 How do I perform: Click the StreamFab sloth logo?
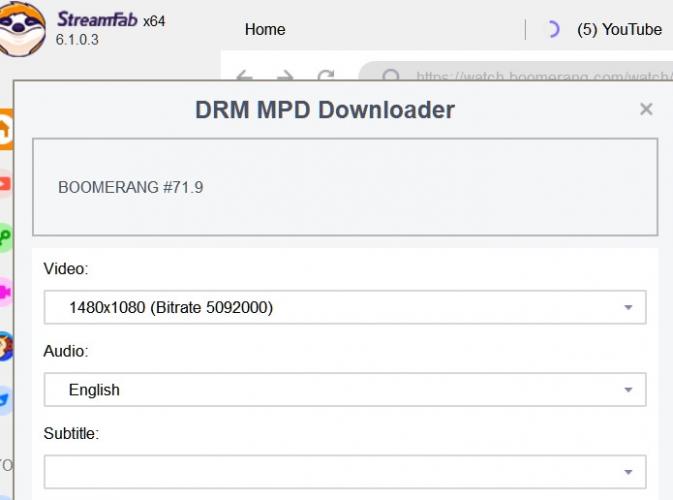click(x=21, y=28)
